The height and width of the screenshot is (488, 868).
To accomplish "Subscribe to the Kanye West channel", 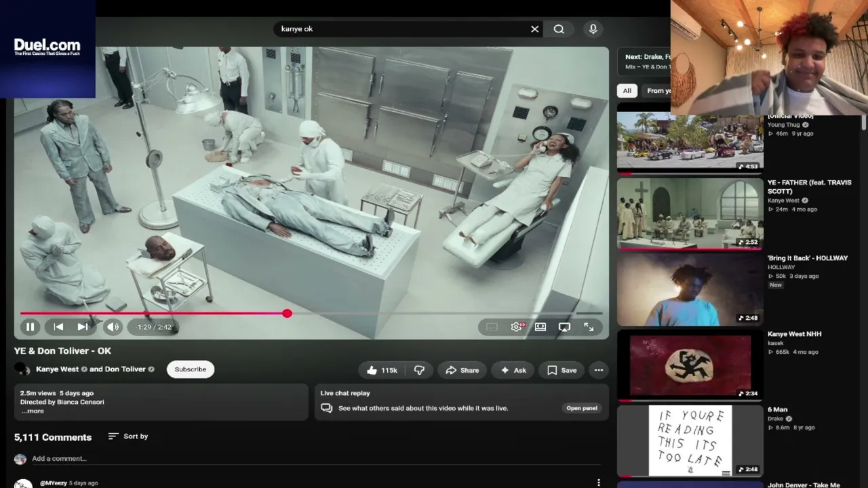I will click(x=191, y=369).
